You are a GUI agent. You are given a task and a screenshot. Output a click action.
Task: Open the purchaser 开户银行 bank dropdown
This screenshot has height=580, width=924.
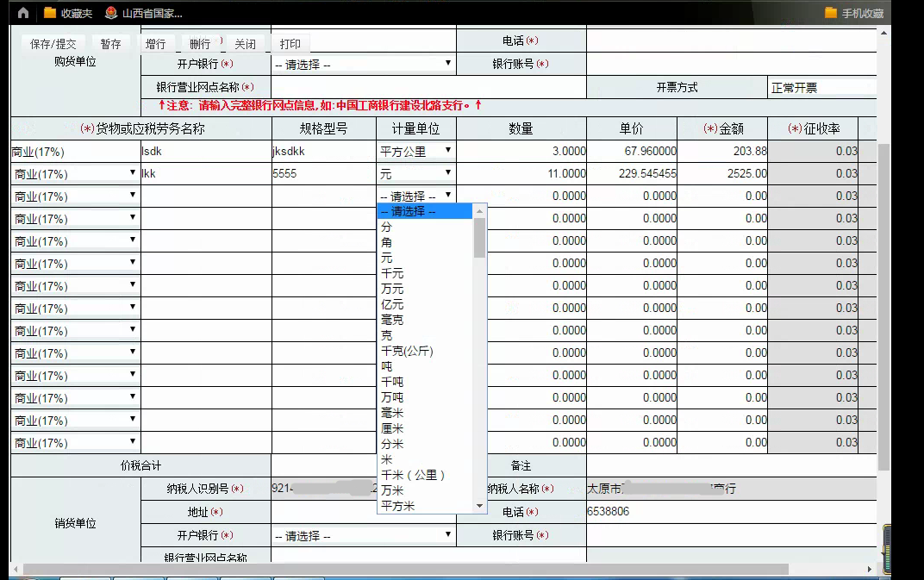447,63
